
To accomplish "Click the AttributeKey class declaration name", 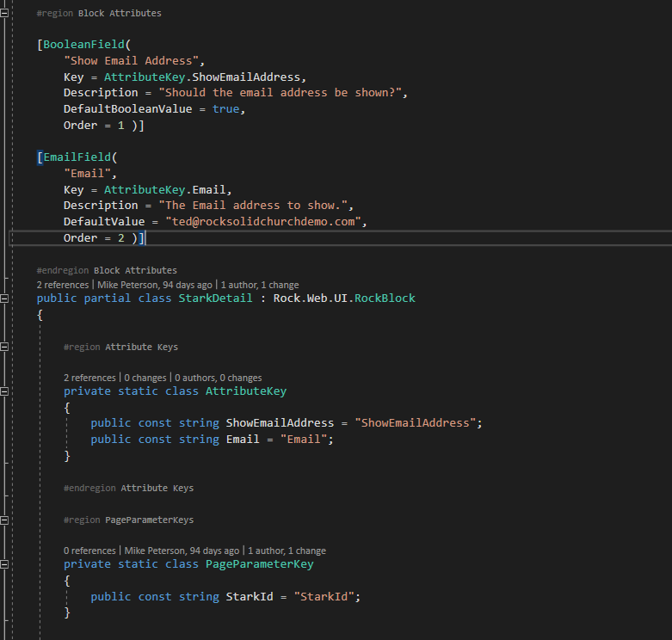I will [246, 391].
